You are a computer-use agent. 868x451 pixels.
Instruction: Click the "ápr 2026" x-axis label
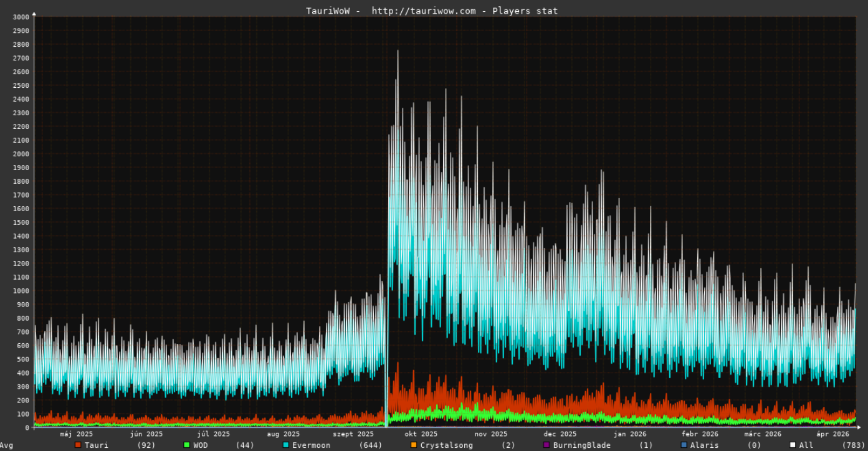click(x=833, y=434)
